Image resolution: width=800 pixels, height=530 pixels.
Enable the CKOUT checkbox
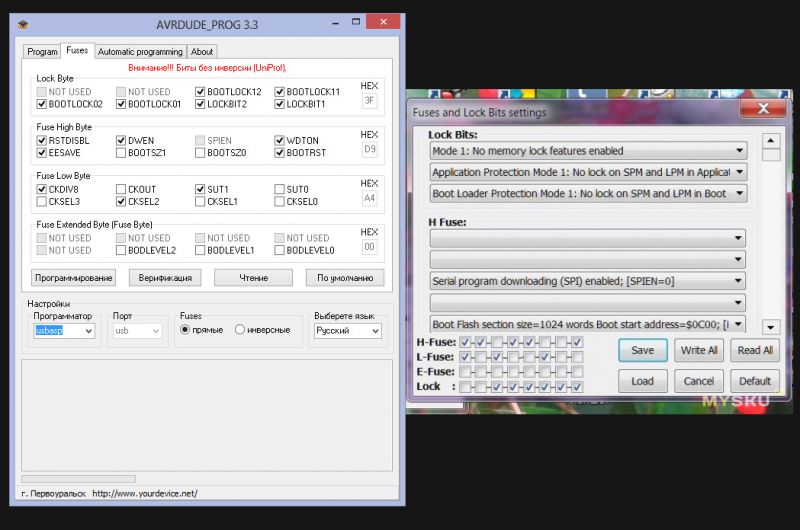[x=121, y=189]
